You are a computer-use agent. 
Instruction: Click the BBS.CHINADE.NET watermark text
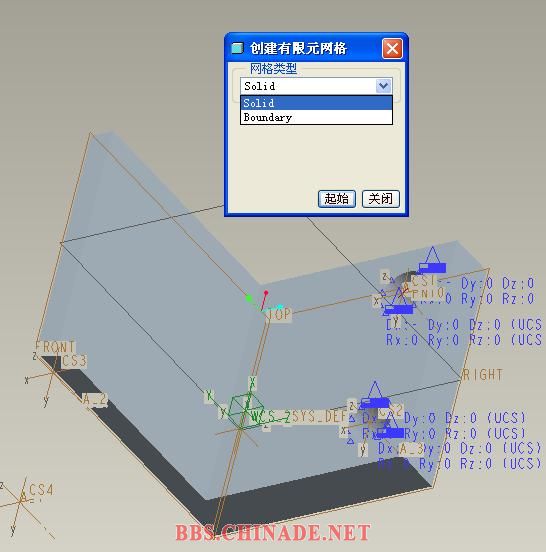click(x=273, y=532)
